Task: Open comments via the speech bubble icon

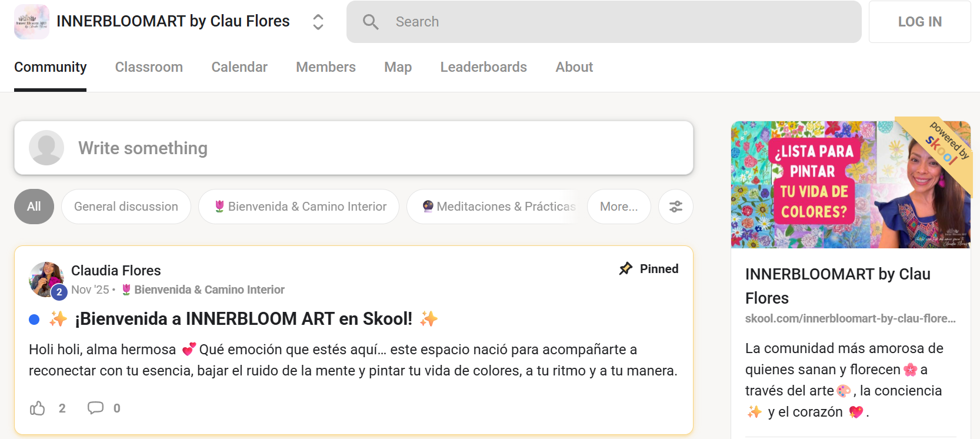Action: pos(95,408)
